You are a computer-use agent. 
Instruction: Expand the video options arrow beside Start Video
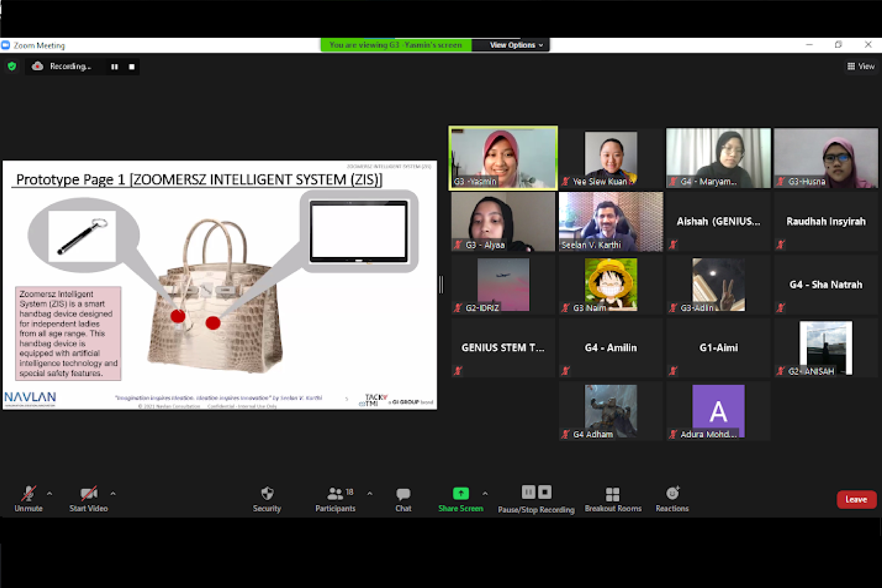(x=113, y=493)
